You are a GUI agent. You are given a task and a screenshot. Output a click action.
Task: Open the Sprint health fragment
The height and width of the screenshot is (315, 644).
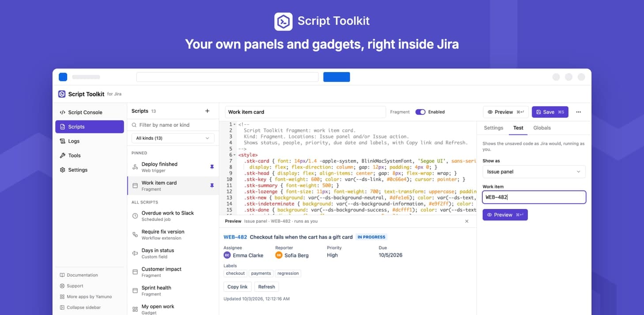pyautogui.click(x=173, y=291)
